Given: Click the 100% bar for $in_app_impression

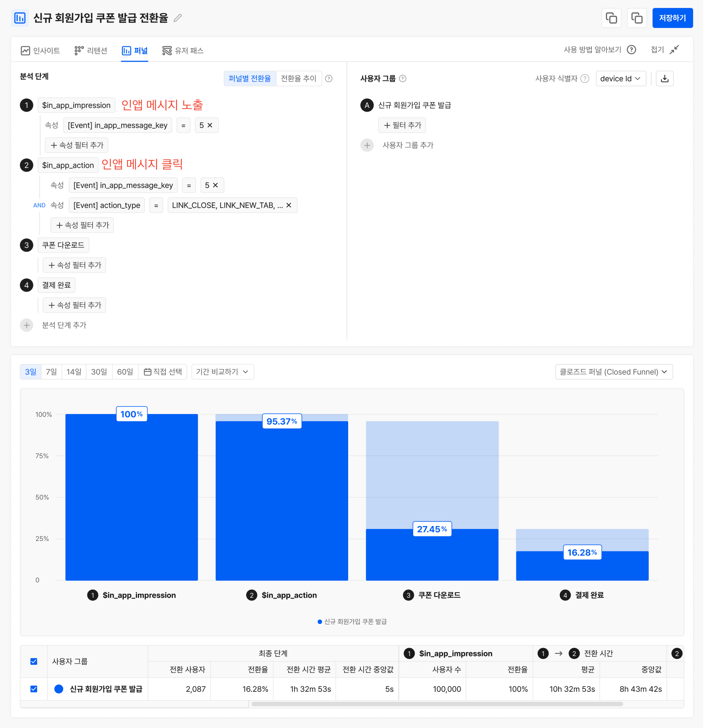Looking at the screenshot, I should point(132,497).
